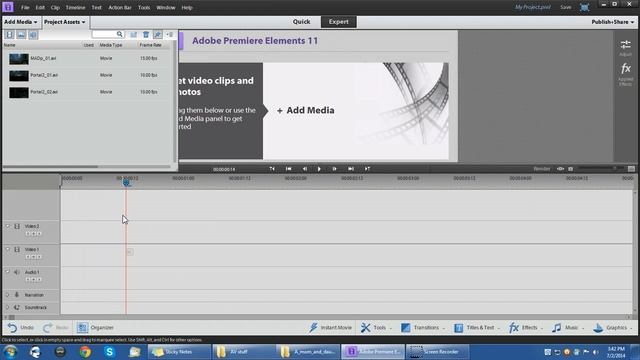Open the Window menu
Image resolution: width=640 pixels, height=360 pixels.
point(166,7)
